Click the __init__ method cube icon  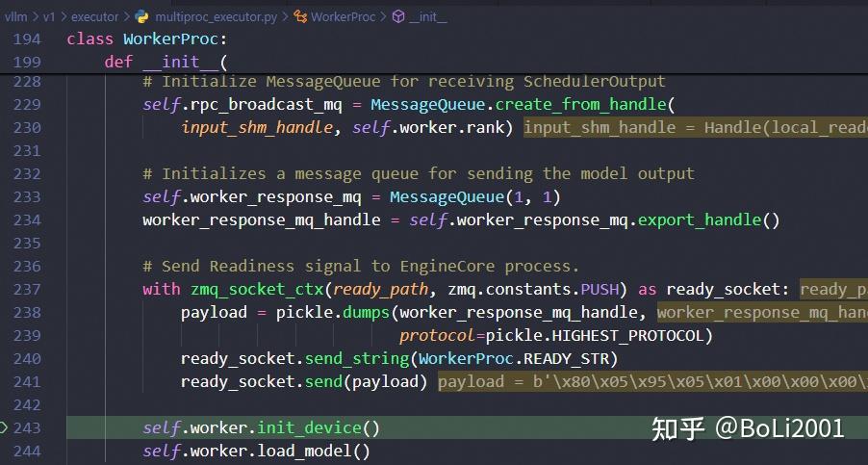point(398,17)
